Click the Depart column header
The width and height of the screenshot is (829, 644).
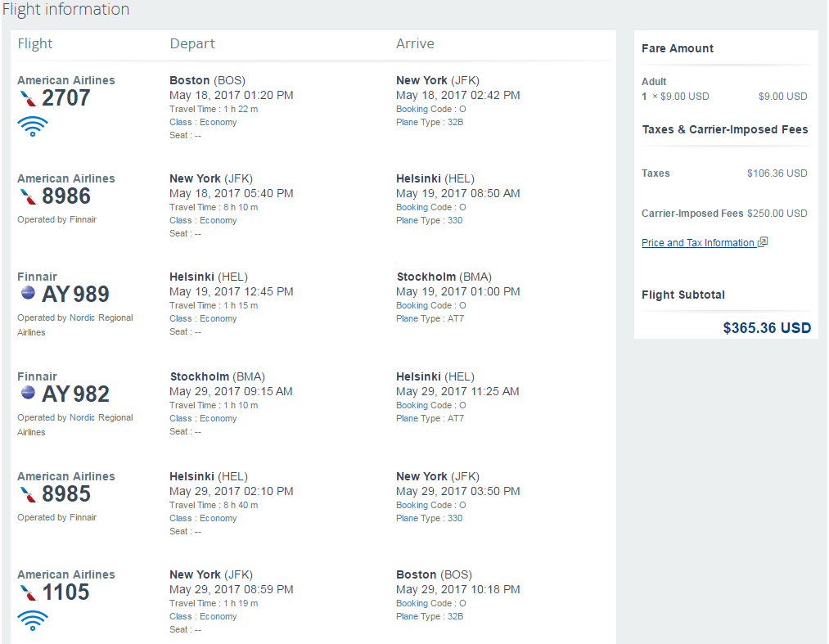pos(192,43)
